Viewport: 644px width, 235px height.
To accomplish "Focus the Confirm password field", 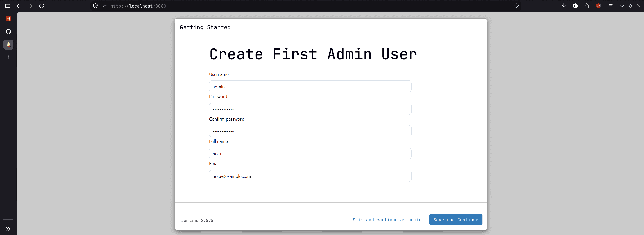I will 310,131.
